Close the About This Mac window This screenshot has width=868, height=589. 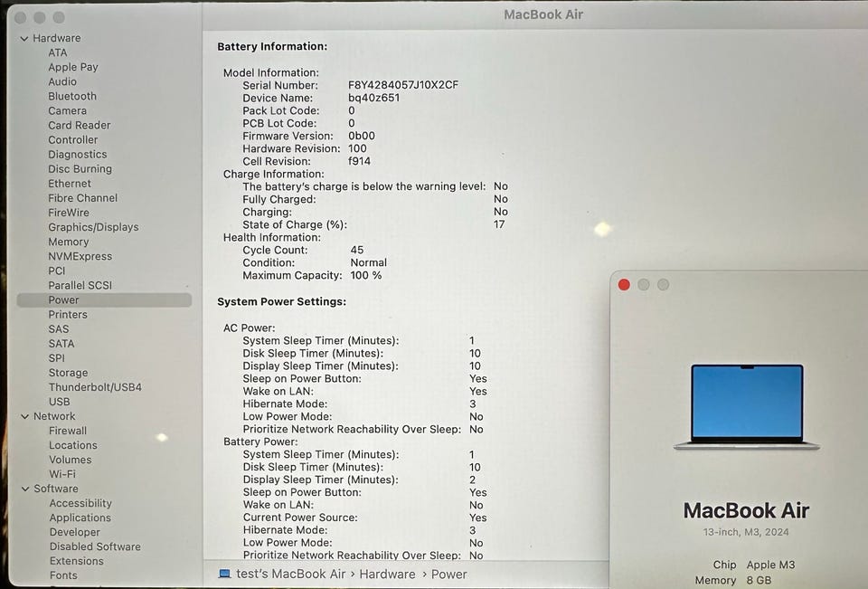pyautogui.click(x=624, y=285)
